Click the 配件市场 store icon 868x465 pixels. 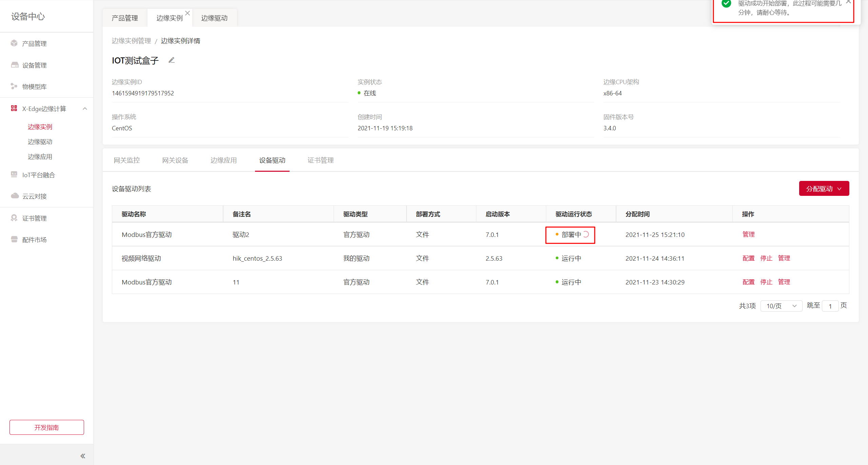[14, 239]
